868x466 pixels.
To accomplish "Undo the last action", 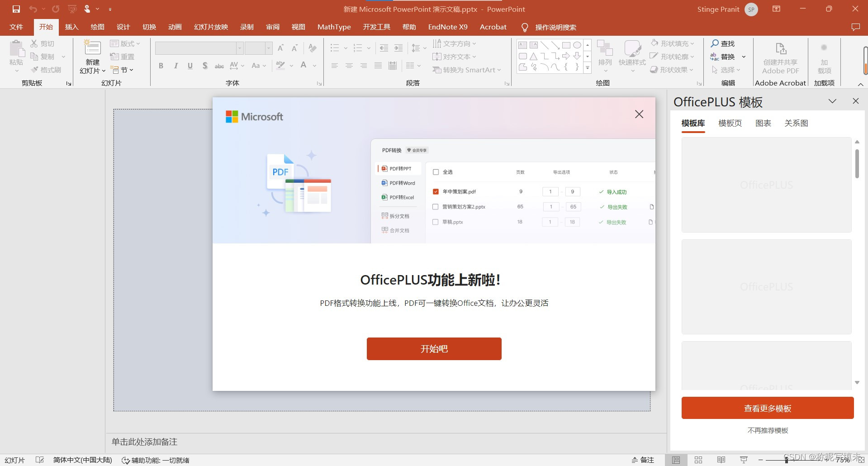I will 33,9.
